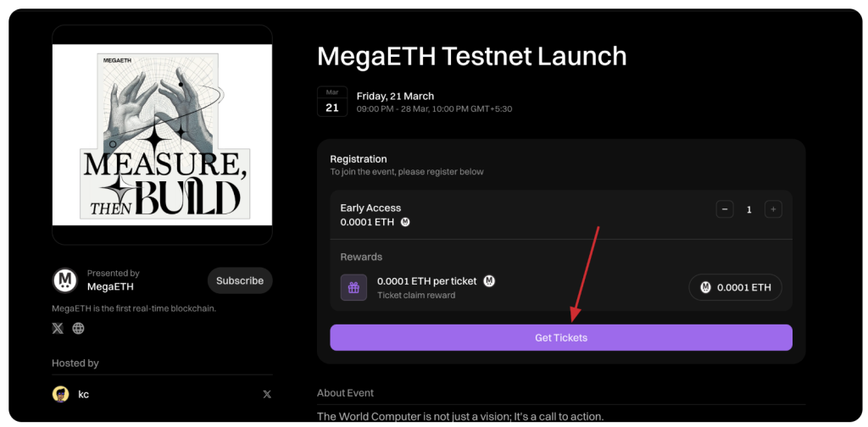868x427 pixels.
Task: Increase ticket quantity with plus button
Action: (772, 209)
